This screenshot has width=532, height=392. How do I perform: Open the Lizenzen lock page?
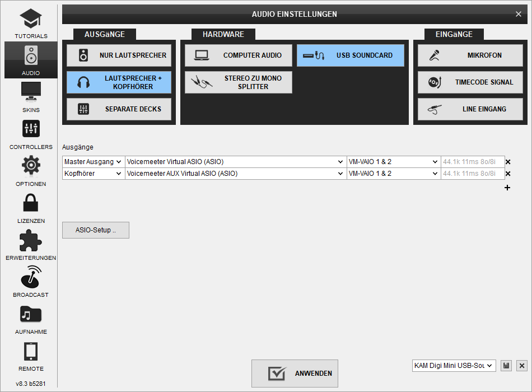[x=31, y=207]
